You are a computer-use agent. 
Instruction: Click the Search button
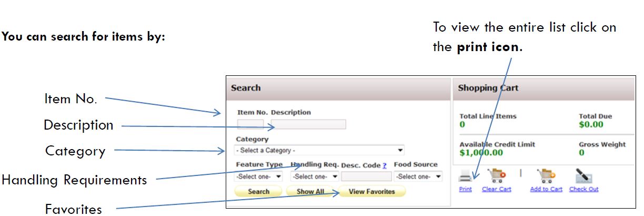[258, 192]
